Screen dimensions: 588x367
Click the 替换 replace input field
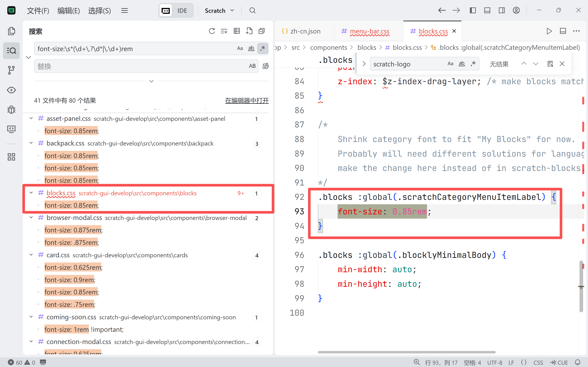141,66
